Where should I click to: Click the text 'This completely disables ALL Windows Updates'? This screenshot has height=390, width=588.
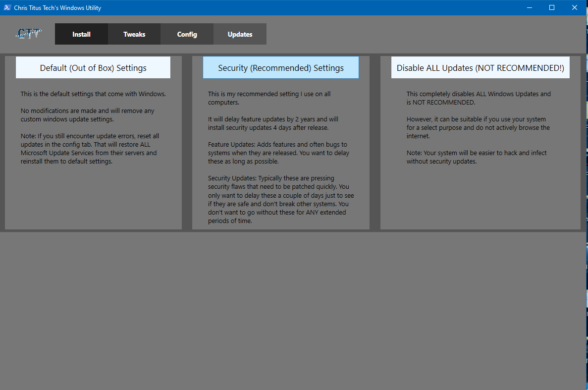tap(479, 98)
